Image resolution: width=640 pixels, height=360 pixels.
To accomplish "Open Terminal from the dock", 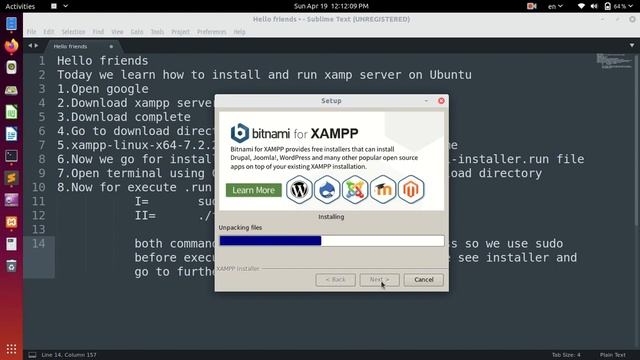I will pos(11,156).
